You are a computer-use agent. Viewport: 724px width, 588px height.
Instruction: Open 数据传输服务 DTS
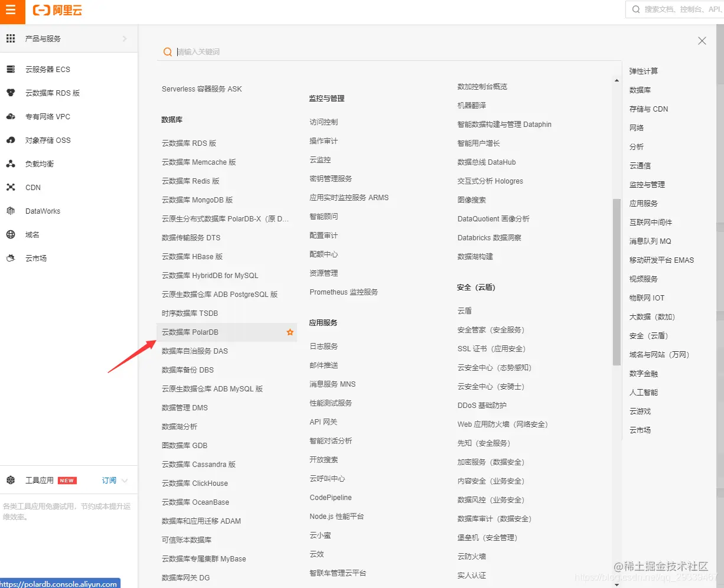pos(191,238)
